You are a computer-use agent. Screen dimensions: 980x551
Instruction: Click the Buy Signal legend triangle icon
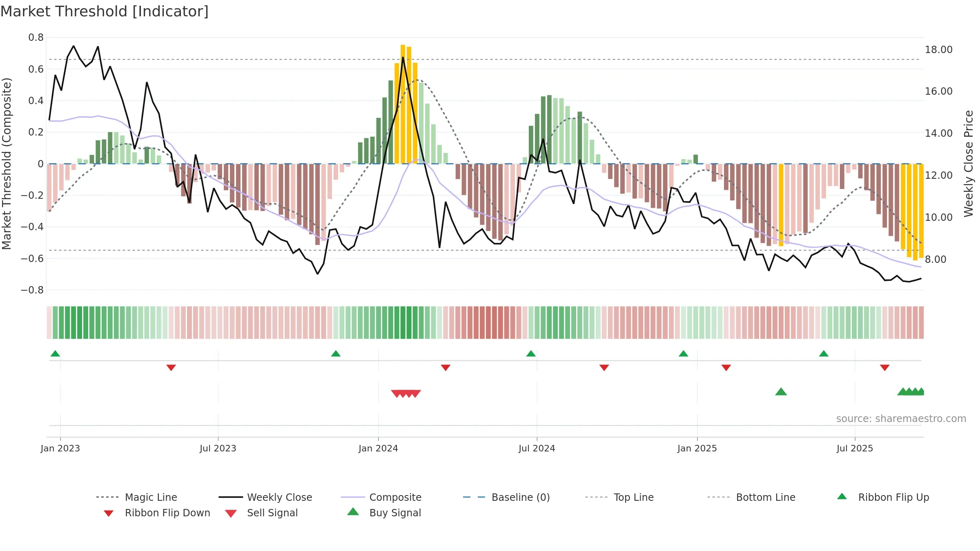pyautogui.click(x=353, y=511)
